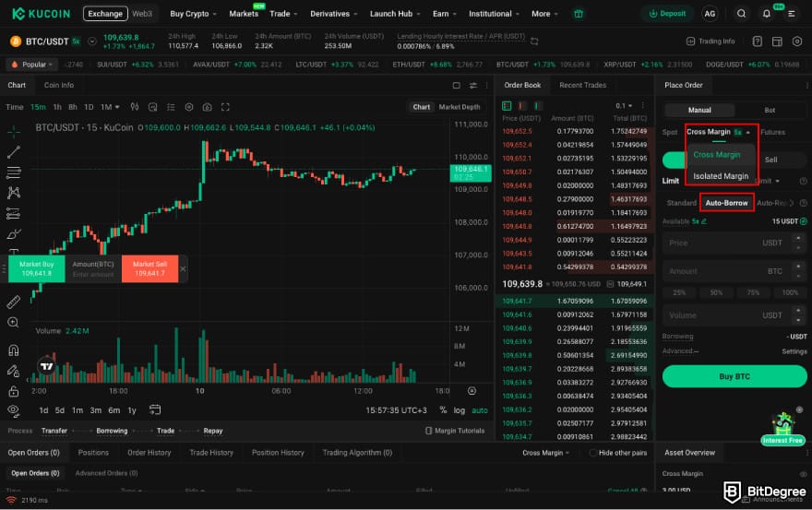Open the order book more options icon
812x510 pixels.
click(x=642, y=106)
